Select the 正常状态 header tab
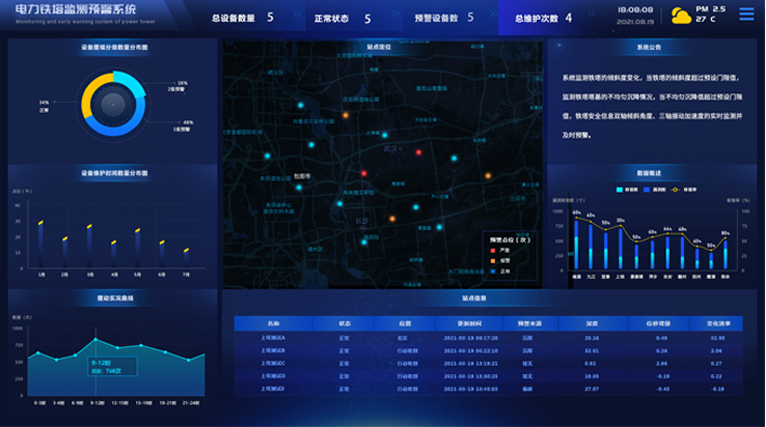The image size is (766, 427). pyautogui.click(x=342, y=18)
